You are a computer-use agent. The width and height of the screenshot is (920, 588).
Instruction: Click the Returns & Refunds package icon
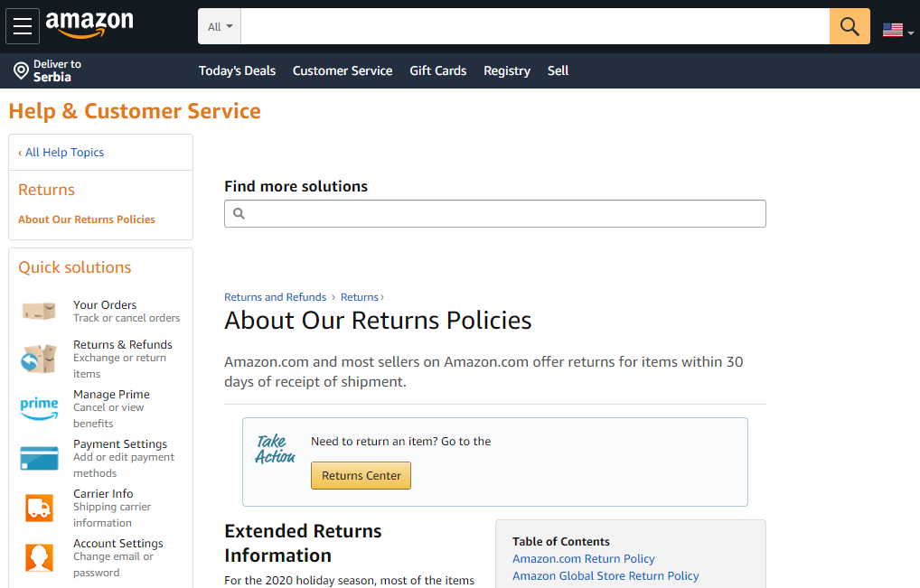39,359
